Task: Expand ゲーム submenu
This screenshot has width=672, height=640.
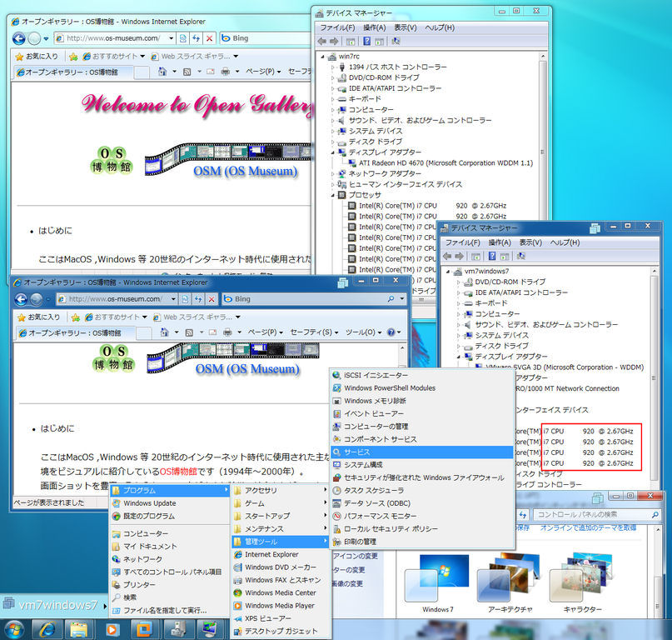Action: click(281, 503)
